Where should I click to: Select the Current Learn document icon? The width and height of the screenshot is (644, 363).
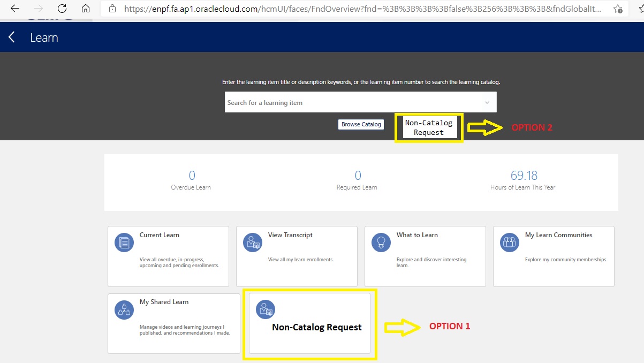coord(124,242)
